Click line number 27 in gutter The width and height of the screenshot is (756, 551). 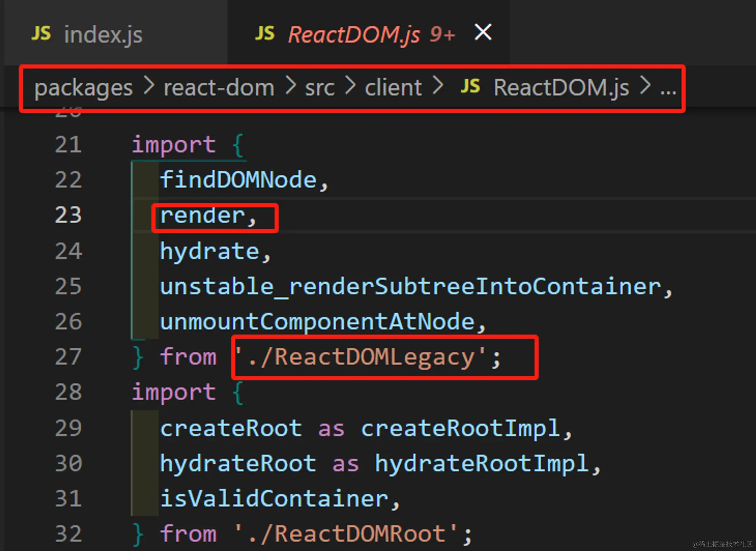click(68, 357)
